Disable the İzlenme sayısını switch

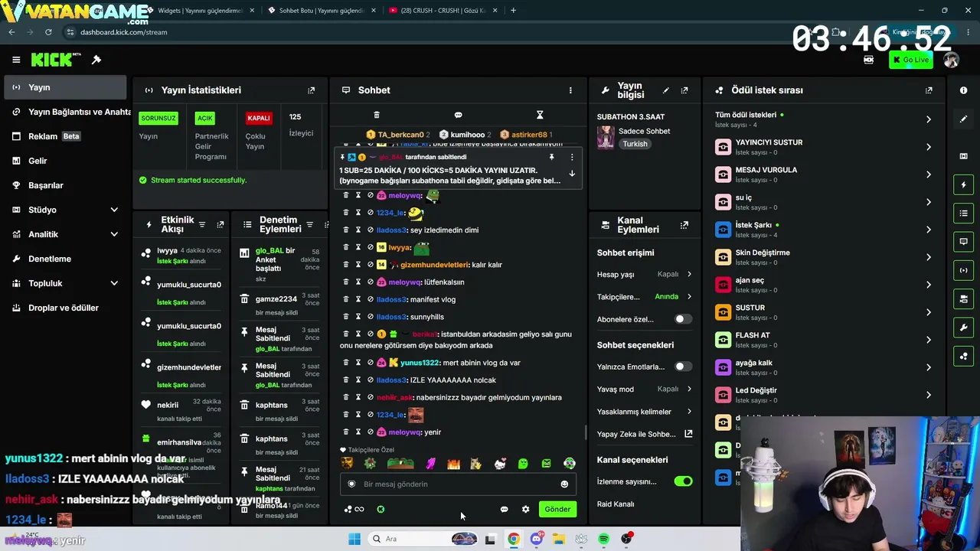(683, 481)
